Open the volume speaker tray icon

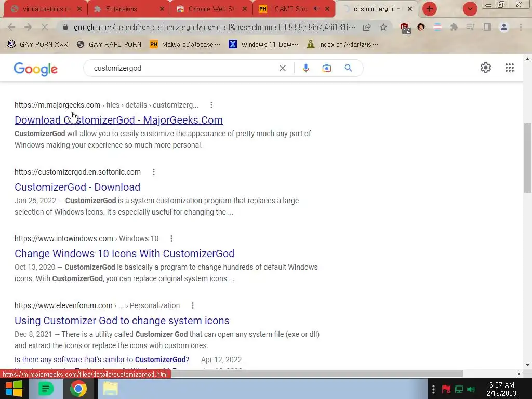tap(471, 389)
